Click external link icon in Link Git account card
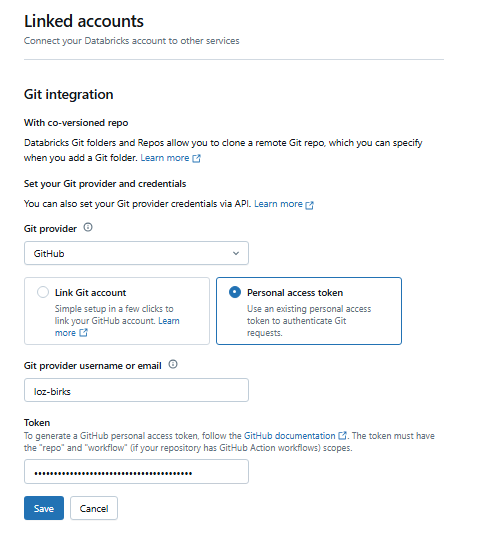 83,332
